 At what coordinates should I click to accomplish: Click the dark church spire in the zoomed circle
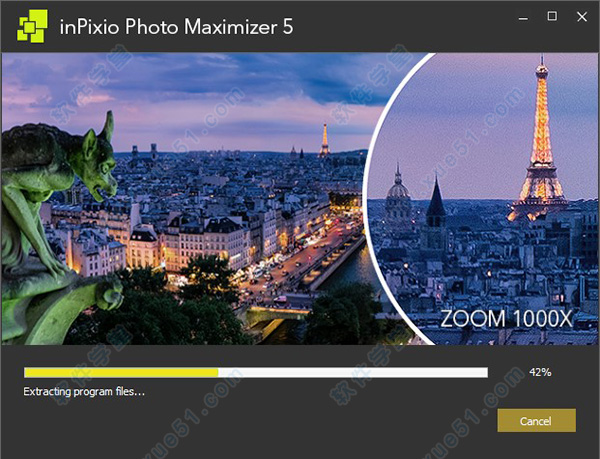[x=436, y=205]
